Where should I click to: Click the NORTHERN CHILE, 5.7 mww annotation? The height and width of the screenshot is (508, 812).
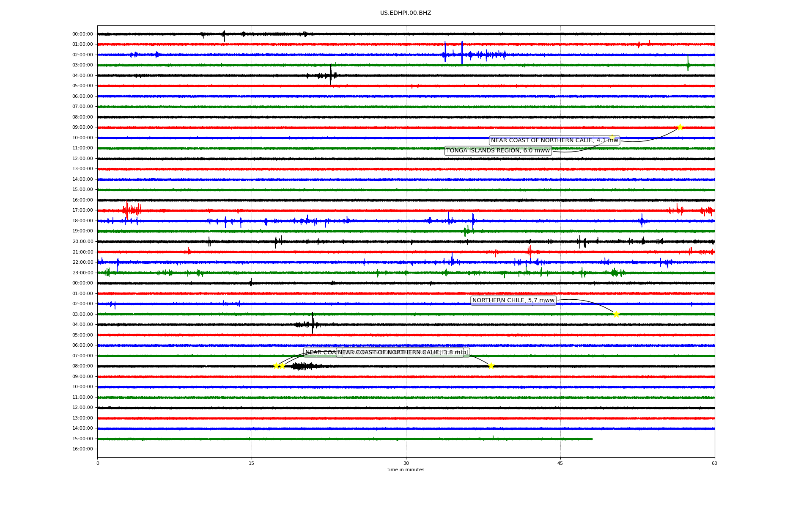coord(513,301)
